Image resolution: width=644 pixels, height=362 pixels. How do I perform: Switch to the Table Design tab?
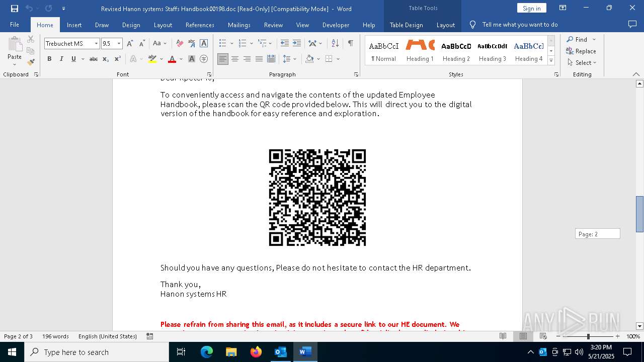click(406, 25)
